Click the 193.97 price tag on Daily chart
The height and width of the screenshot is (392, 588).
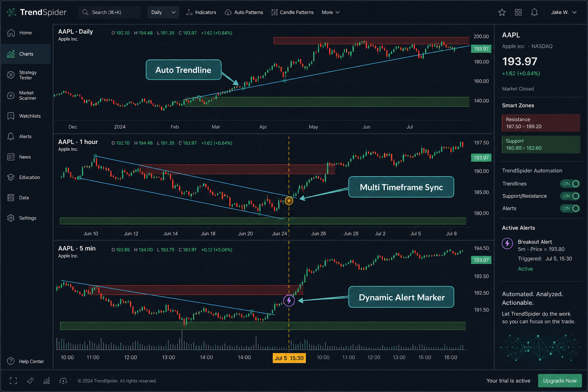click(x=481, y=49)
